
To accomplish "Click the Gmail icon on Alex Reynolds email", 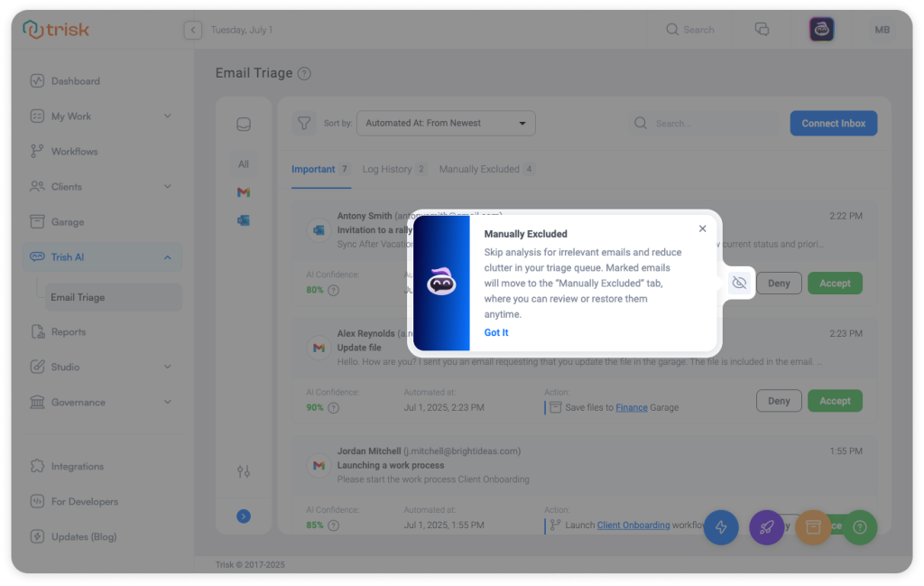I will pyautogui.click(x=319, y=348).
